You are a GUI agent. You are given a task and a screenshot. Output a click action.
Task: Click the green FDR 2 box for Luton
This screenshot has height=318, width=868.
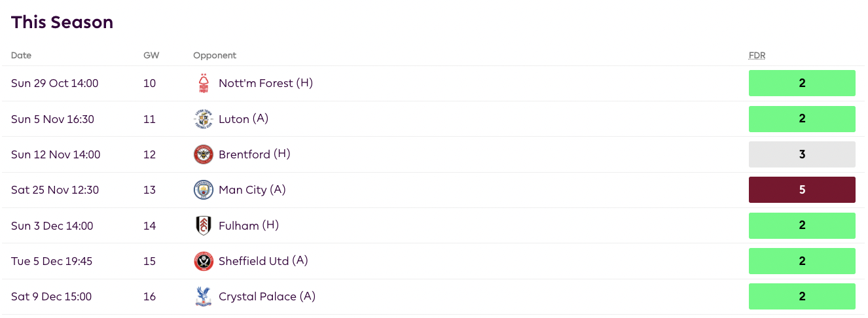(x=802, y=119)
